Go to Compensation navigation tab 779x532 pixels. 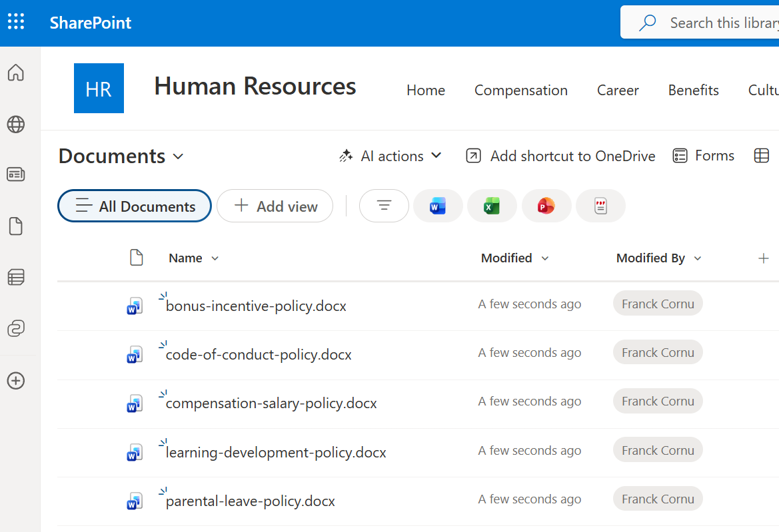pyautogui.click(x=520, y=91)
